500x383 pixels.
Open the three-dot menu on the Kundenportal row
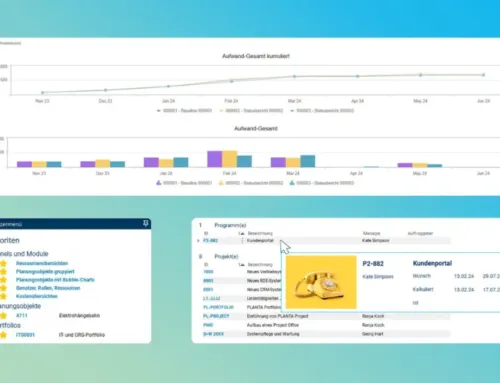pyautogui.click(x=242, y=240)
